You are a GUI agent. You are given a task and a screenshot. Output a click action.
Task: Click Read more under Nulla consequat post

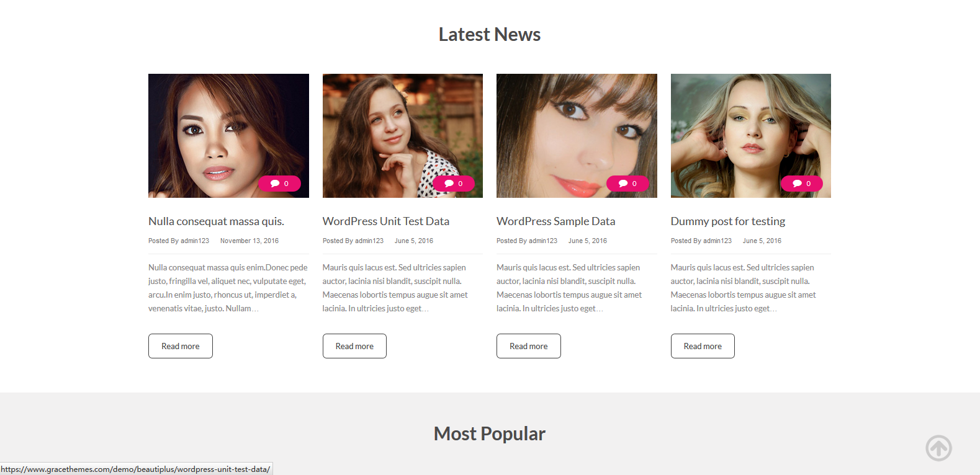pyautogui.click(x=181, y=346)
